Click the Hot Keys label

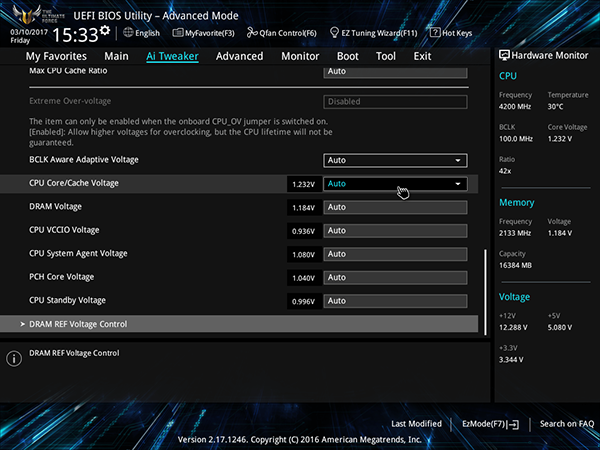click(x=457, y=33)
